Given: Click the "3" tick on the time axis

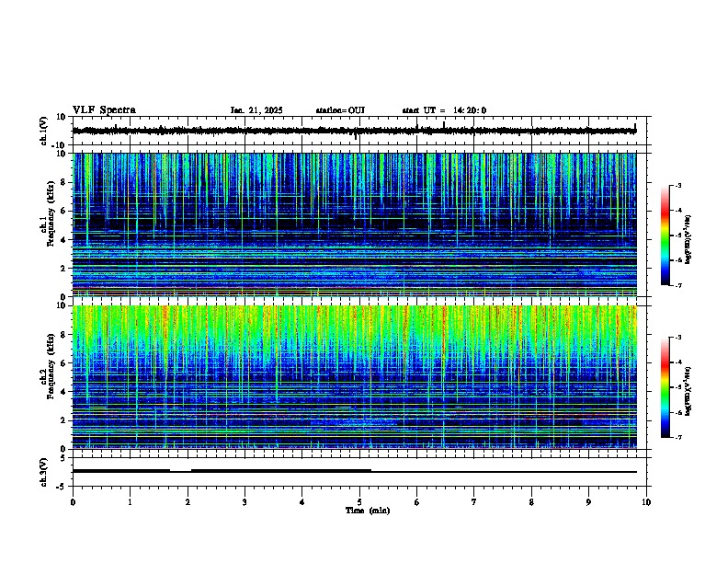Looking at the screenshot, I should tap(245, 502).
